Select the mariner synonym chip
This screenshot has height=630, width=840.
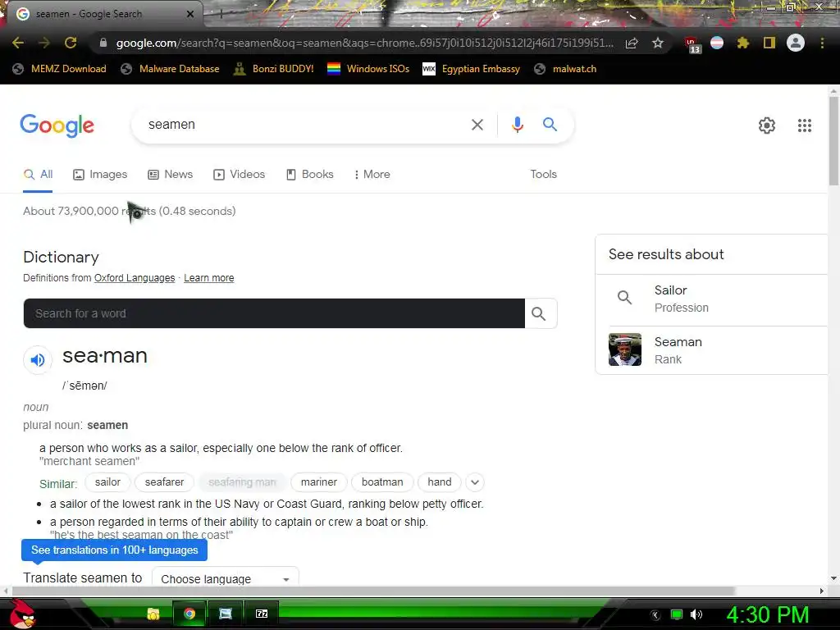tap(319, 482)
